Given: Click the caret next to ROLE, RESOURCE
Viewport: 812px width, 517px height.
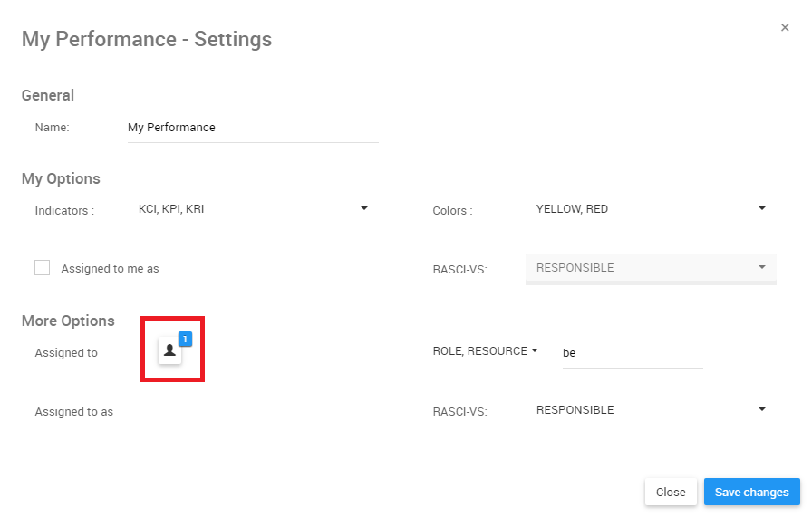Looking at the screenshot, I should tap(535, 351).
